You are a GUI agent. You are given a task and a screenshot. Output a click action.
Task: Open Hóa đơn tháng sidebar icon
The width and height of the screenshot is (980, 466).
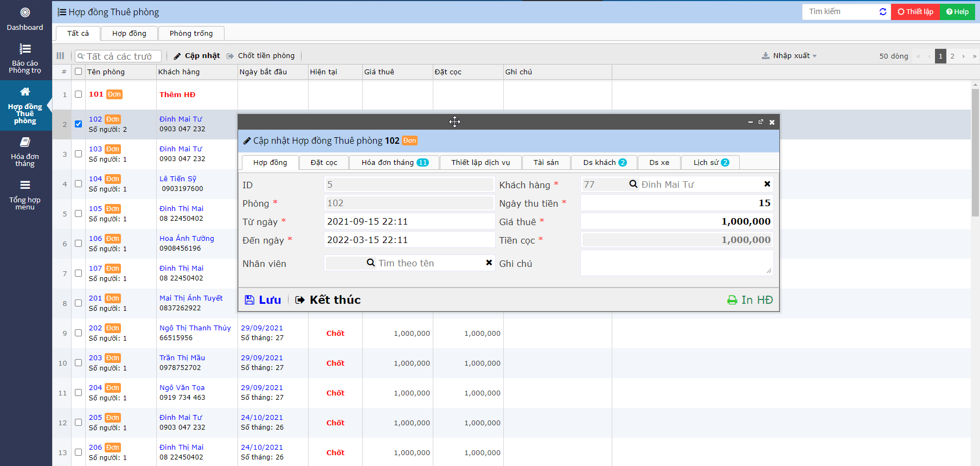[25, 142]
